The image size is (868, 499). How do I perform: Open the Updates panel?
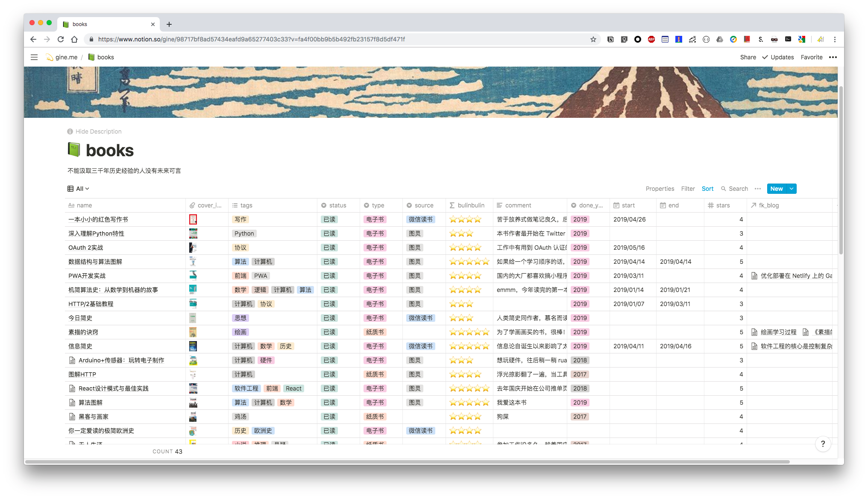click(778, 57)
